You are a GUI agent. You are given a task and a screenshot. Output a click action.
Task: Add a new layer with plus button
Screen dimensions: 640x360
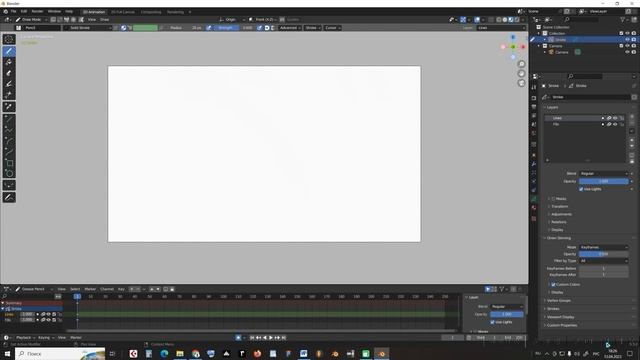632,116
